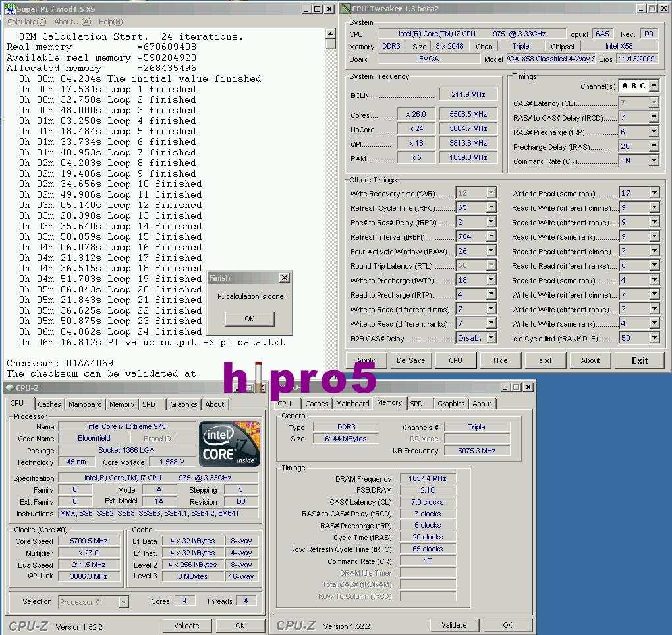The image size is (672, 635).
Task: Open Read to Read (same rank) dropdown
Action: pos(654,280)
